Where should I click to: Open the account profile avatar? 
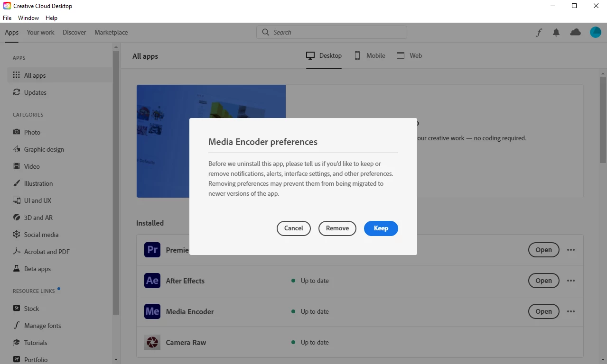[596, 32]
